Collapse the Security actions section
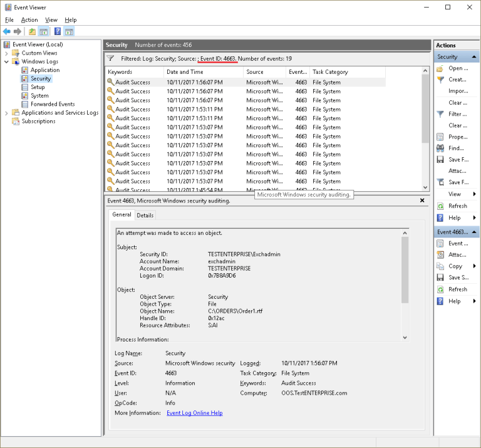Screen dimensions: 481x448 [474, 57]
